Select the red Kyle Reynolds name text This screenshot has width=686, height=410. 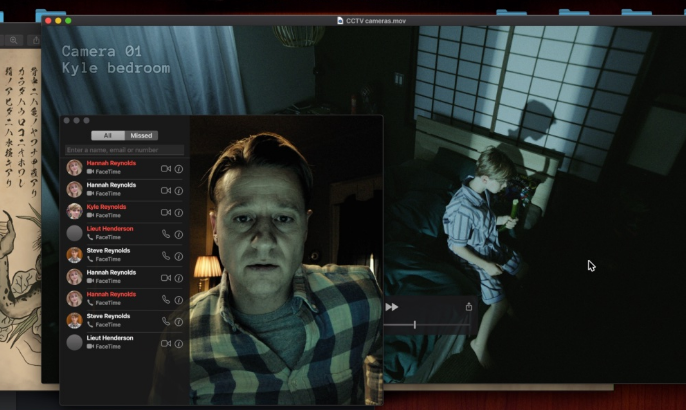point(106,207)
